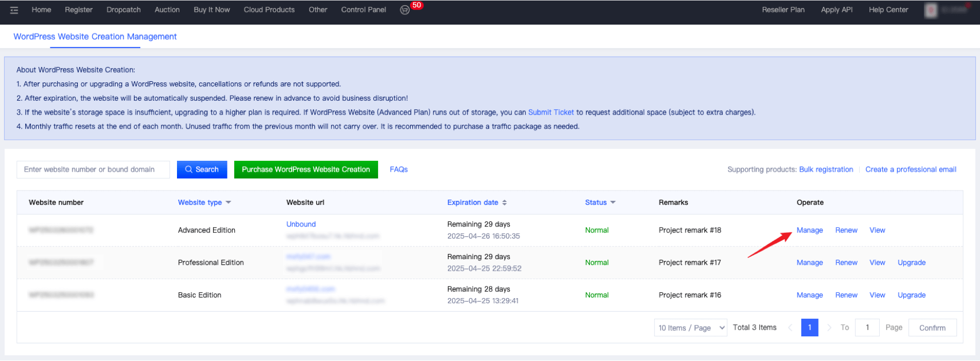The height and width of the screenshot is (361, 980).
Task: Select the Dropcatch menu item
Action: pos(123,10)
